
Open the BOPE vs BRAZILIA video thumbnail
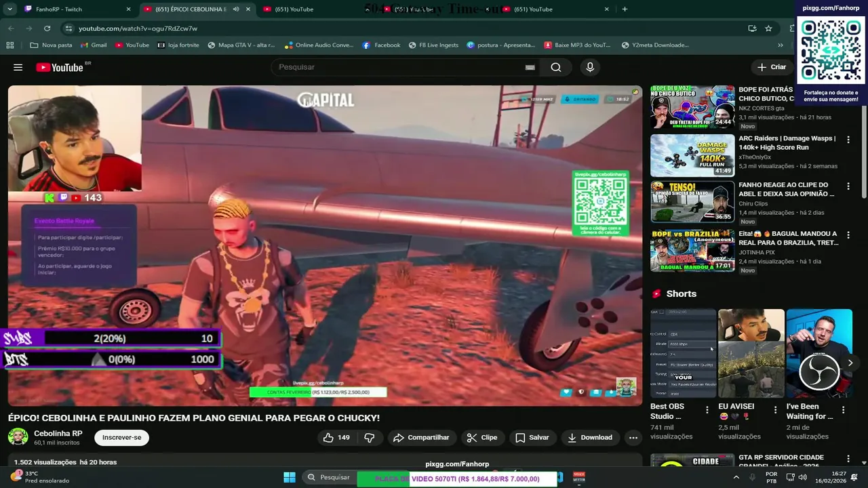click(x=692, y=251)
